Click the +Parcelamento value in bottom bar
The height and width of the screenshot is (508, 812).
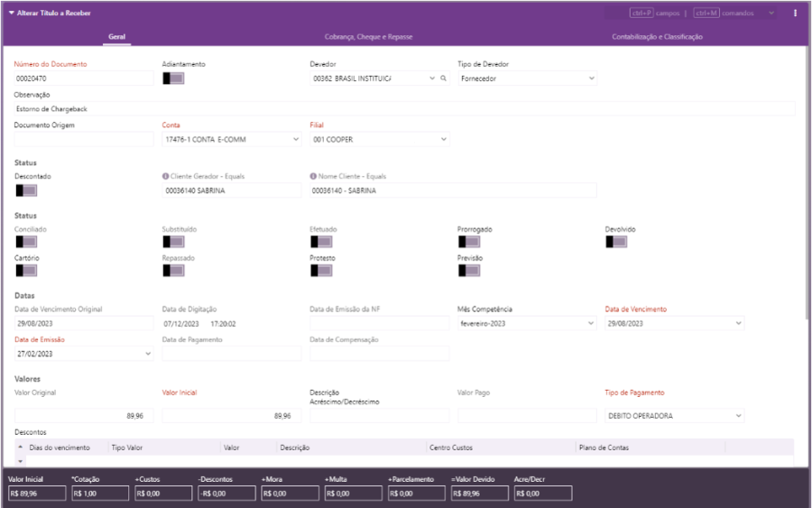417,494
